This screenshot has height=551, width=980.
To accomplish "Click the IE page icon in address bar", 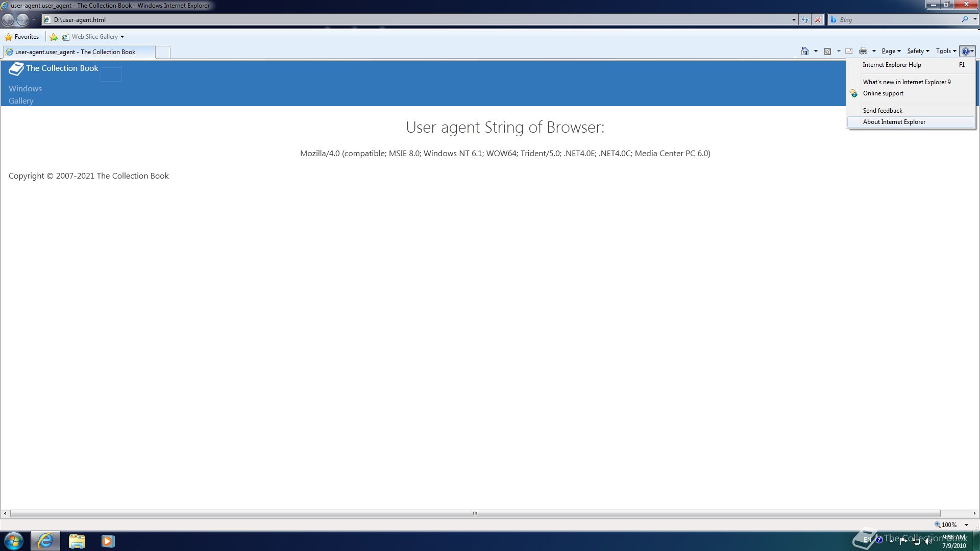I will (x=47, y=20).
